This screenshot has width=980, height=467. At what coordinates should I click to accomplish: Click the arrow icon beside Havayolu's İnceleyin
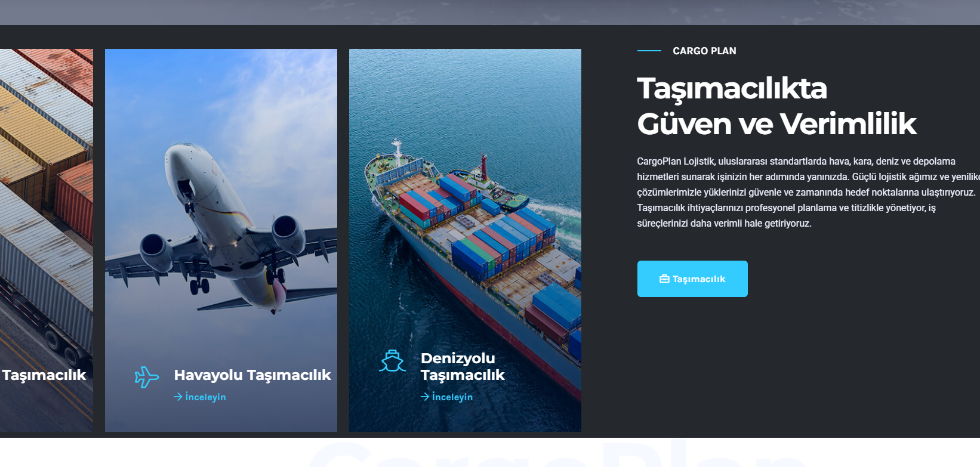(178, 397)
